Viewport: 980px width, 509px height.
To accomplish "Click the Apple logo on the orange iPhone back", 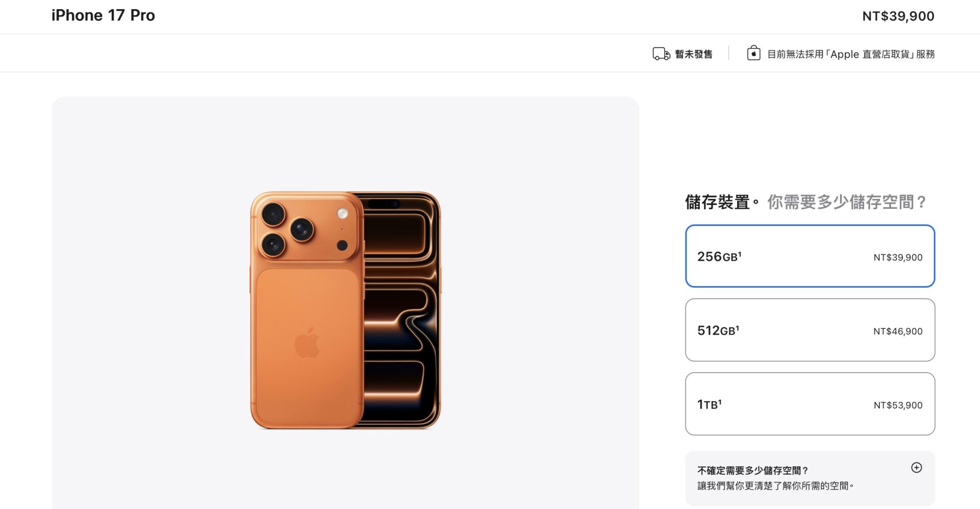I will (x=307, y=342).
